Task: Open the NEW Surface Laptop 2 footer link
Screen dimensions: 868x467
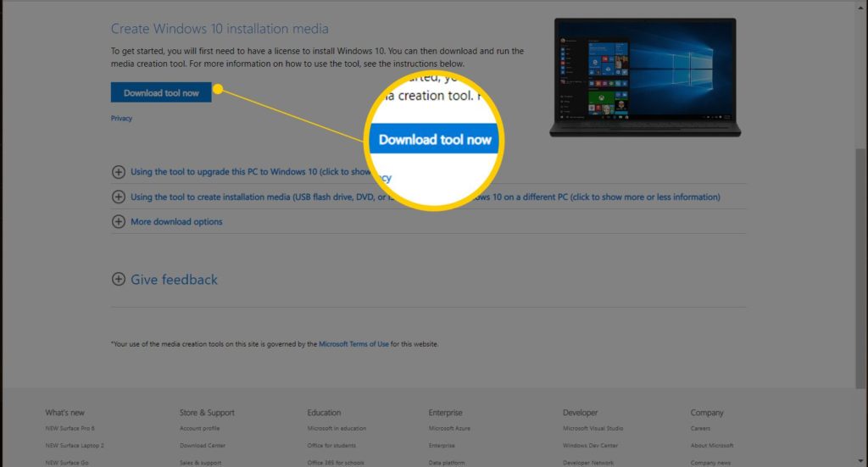Action: [75, 446]
